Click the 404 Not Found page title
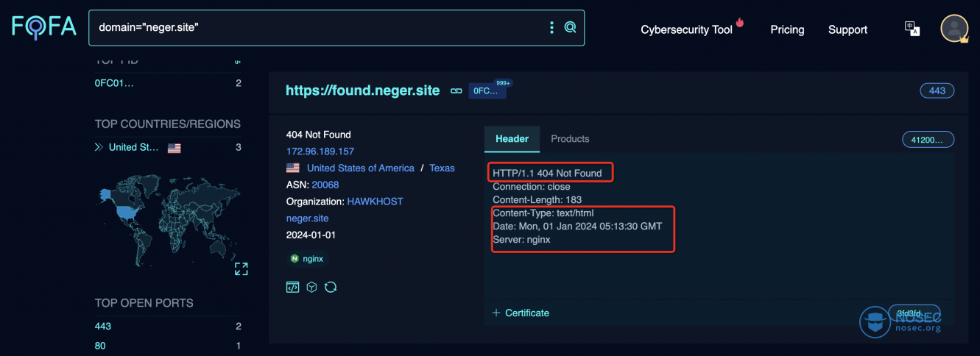Screen dimensions: 980x356 (318, 135)
